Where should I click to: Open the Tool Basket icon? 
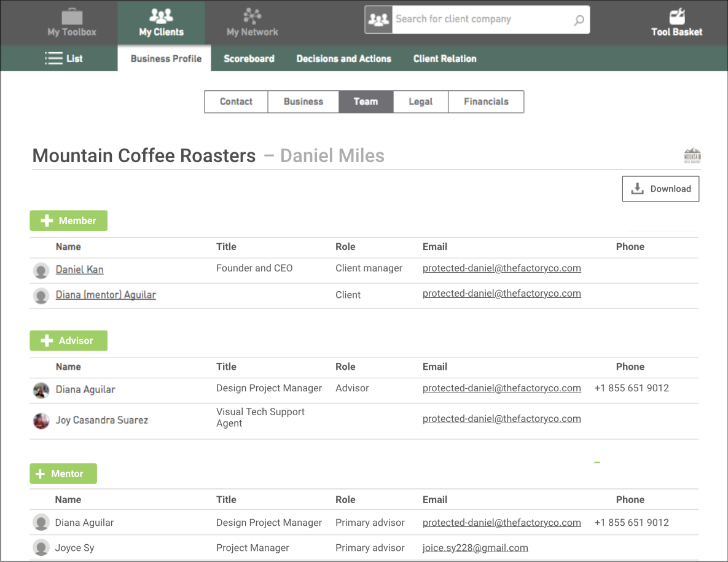[676, 16]
